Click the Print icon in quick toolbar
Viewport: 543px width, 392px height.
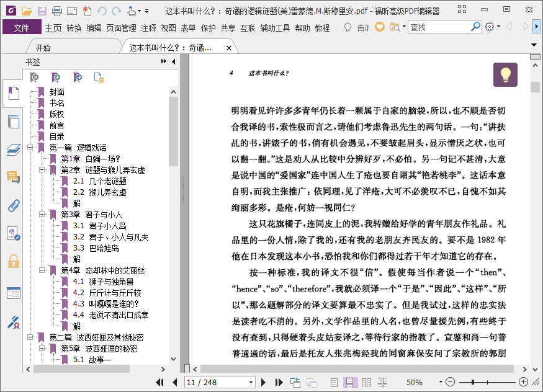click(x=56, y=11)
